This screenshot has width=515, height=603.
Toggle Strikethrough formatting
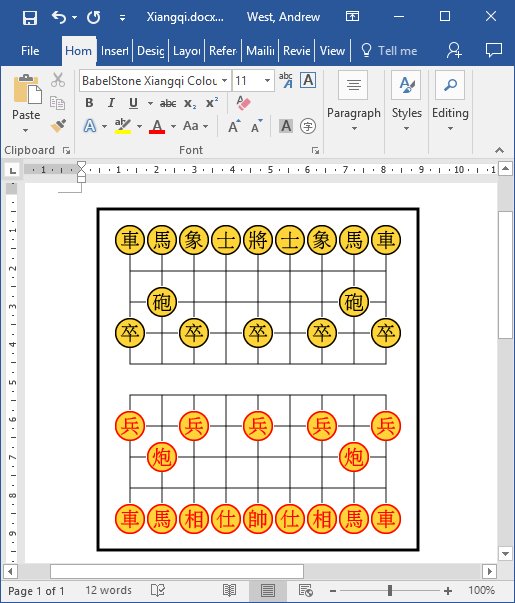(x=168, y=103)
